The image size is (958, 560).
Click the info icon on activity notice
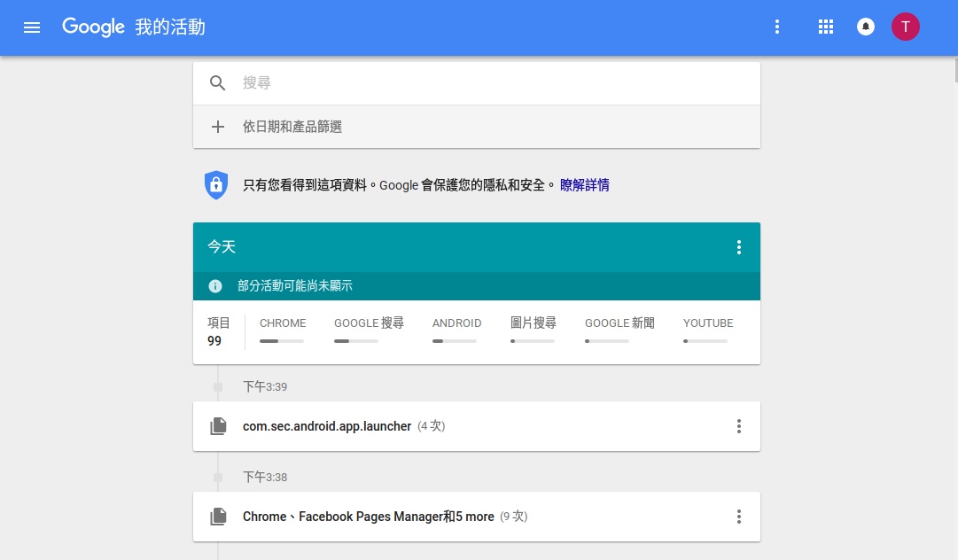click(x=215, y=286)
